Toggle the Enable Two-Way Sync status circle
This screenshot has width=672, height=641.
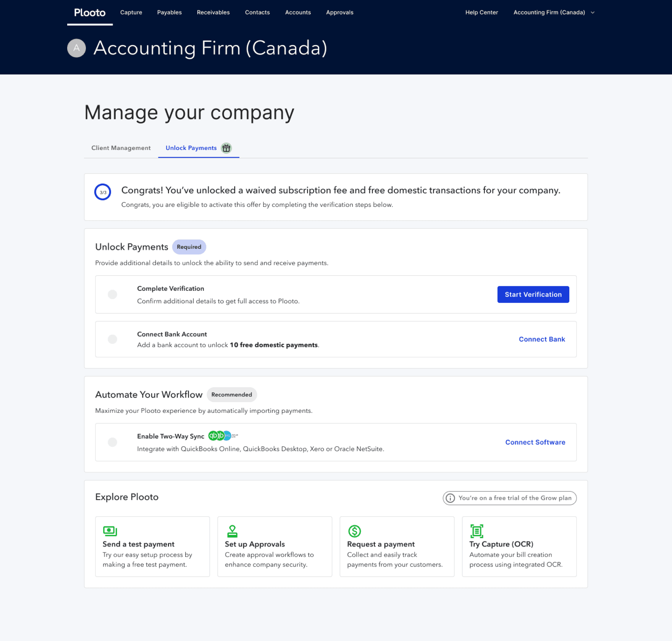coord(112,442)
